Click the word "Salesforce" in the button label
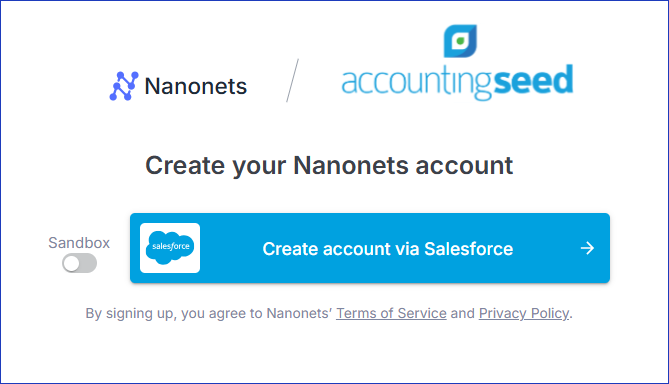The height and width of the screenshot is (384, 669). pyautogui.click(x=468, y=249)
